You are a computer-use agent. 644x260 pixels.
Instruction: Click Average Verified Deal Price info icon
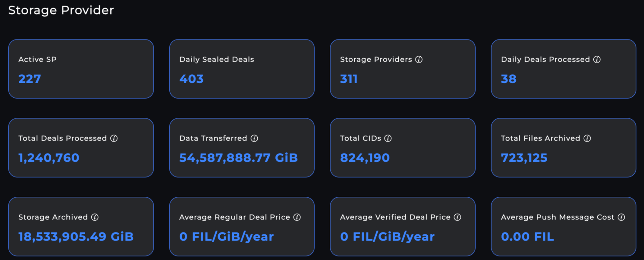[457, 217]
